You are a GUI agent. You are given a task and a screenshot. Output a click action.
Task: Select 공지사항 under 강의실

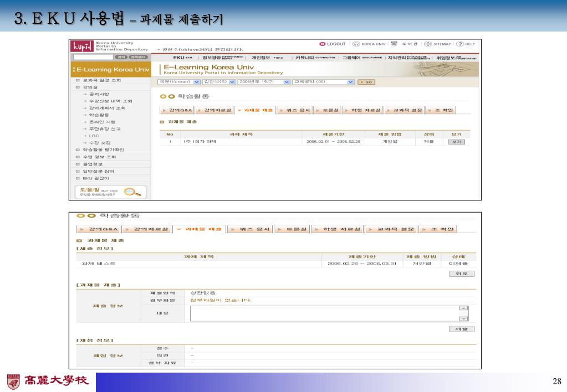[99, 94]
